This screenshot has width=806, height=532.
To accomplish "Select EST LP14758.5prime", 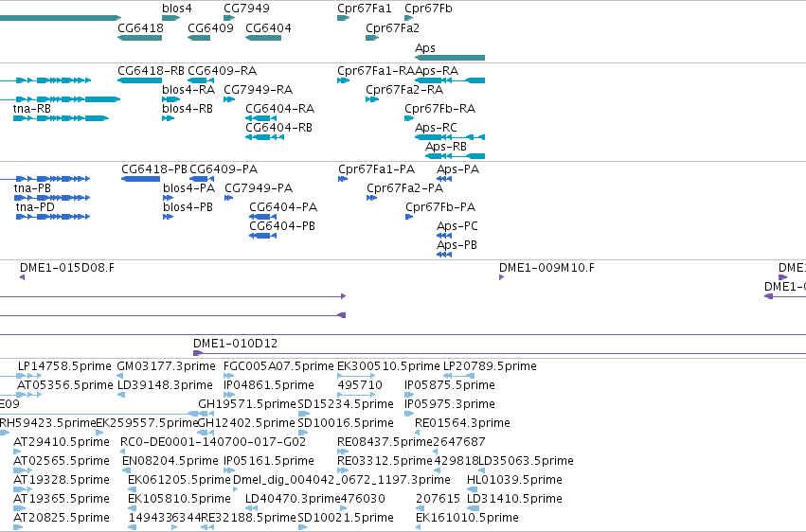I will (x=64, y=366).
